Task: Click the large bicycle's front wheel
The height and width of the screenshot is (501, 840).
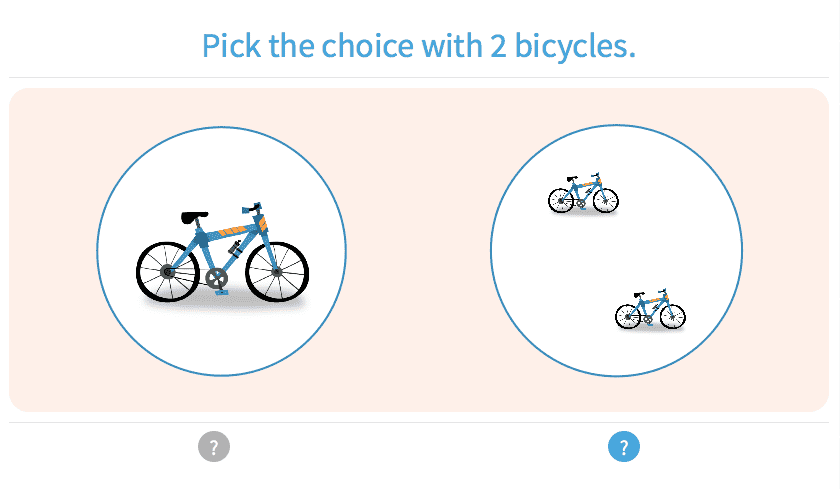Action: 277,271
